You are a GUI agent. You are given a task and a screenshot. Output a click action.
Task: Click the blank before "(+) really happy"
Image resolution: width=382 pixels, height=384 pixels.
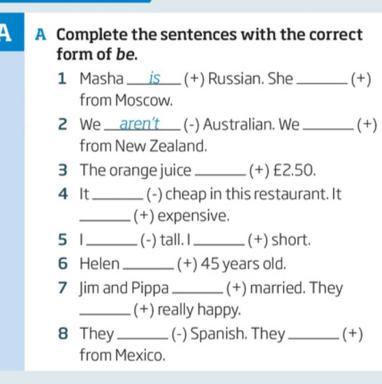[x=105, y=311]
